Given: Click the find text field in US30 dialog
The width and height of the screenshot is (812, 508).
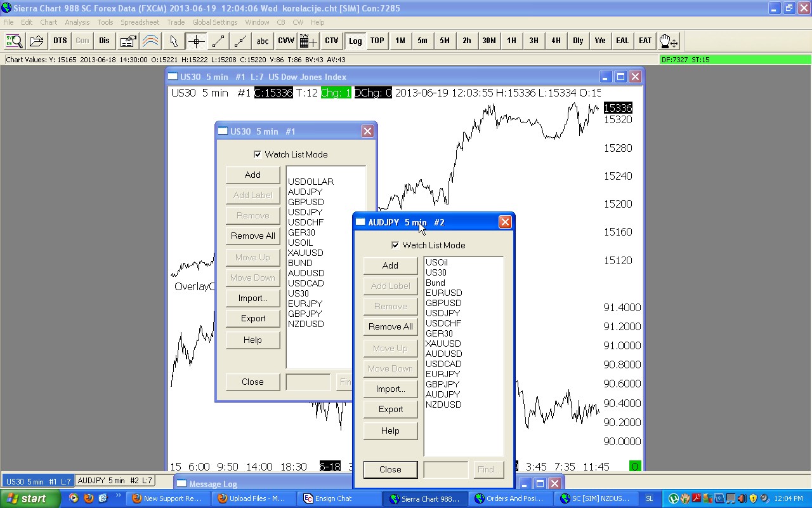Looking at the screenshot, I should 308,382.
